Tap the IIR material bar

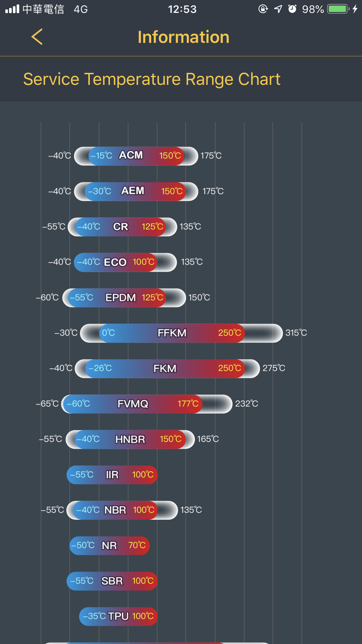coord(112,474)
